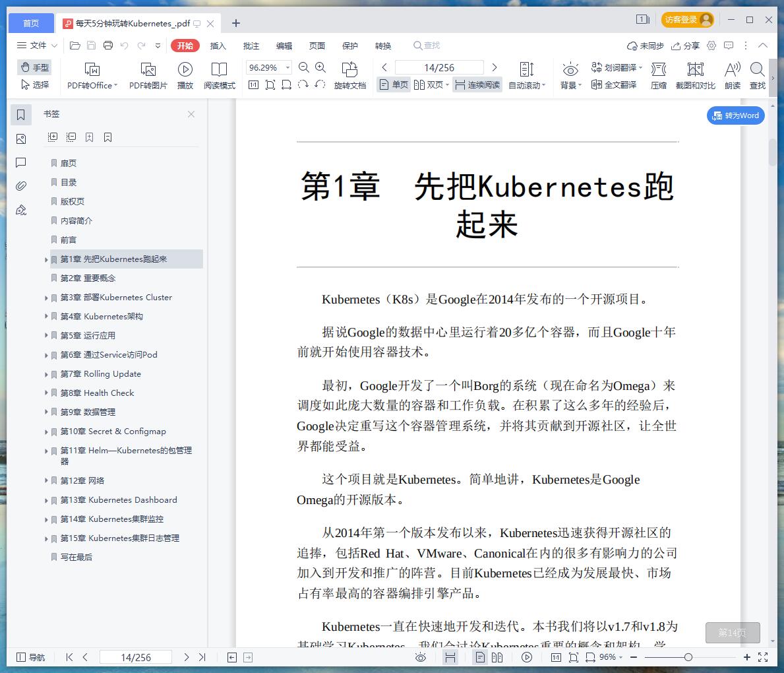Open settings gear icon at top right

711,46
